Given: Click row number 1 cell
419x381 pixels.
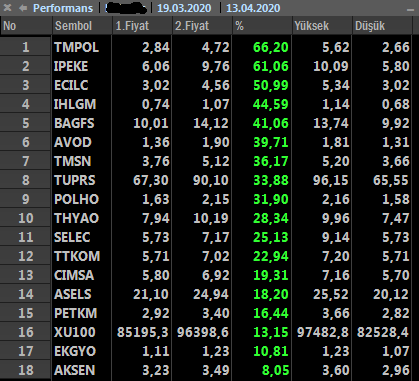Looking at the screenshot, I should (x=26, y=47).
